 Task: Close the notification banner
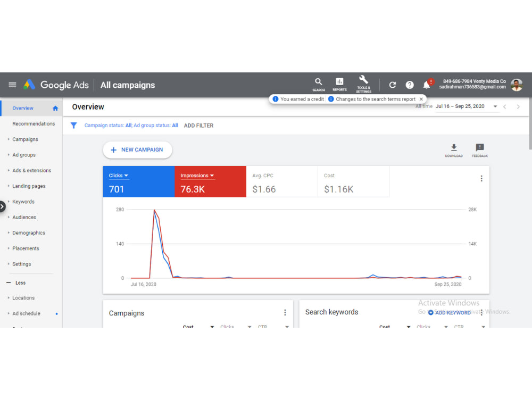click(x=421, y=99)
